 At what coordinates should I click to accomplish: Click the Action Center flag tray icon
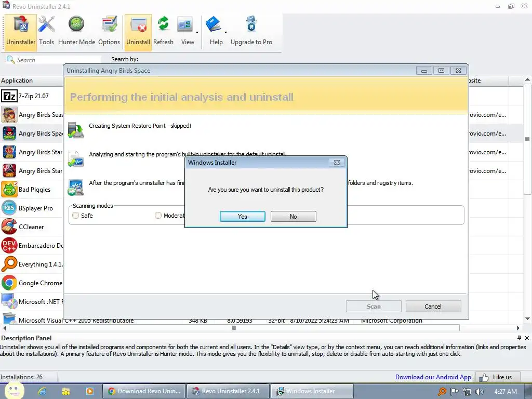click(x=454, y=392)
